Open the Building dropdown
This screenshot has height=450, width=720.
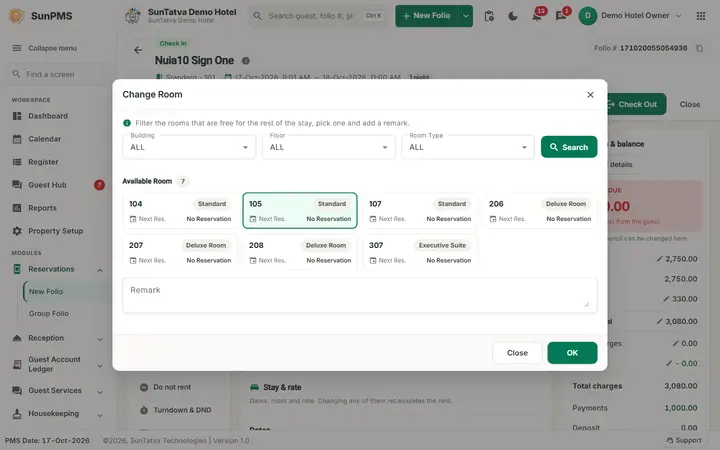coord(189,147)
